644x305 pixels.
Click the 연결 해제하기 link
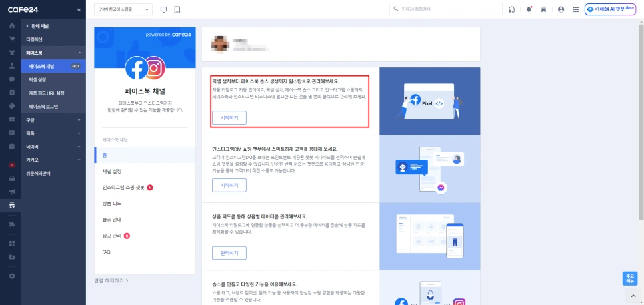point(111,281)
